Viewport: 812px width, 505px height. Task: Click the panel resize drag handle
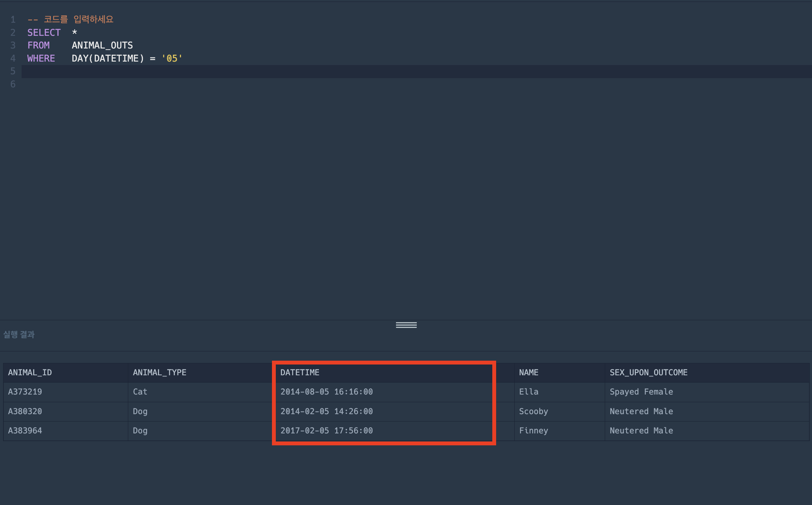(406, 325)
